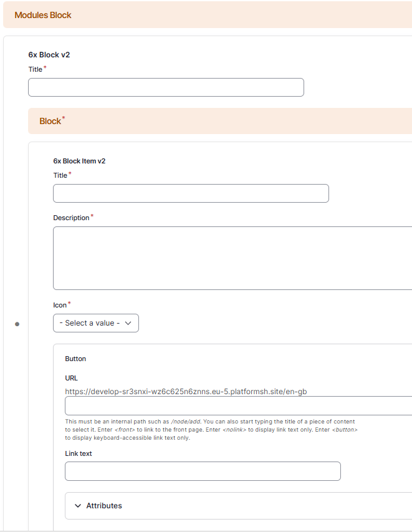
Task: Click the Button fieldset label
Action: (x=75, y=359)
